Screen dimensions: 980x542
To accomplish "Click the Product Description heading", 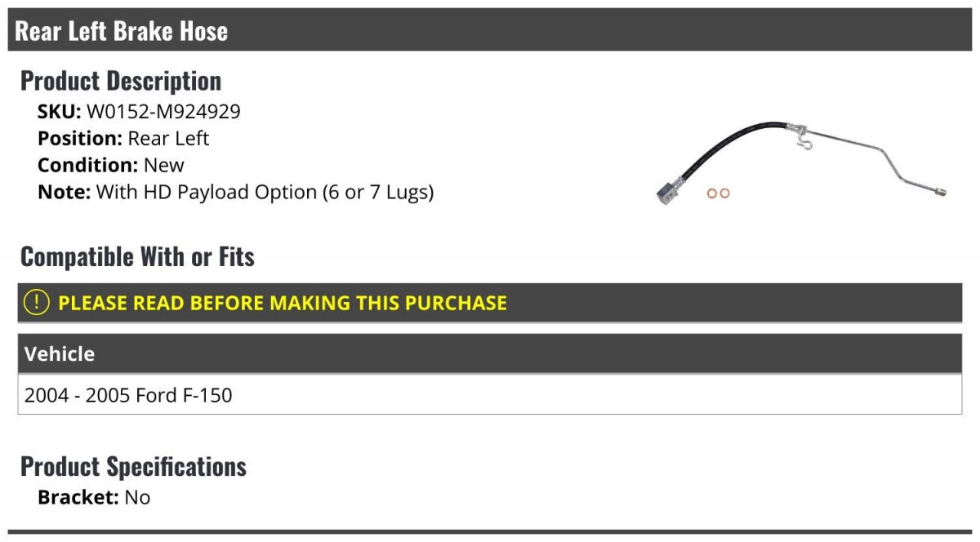I will 121,81.
